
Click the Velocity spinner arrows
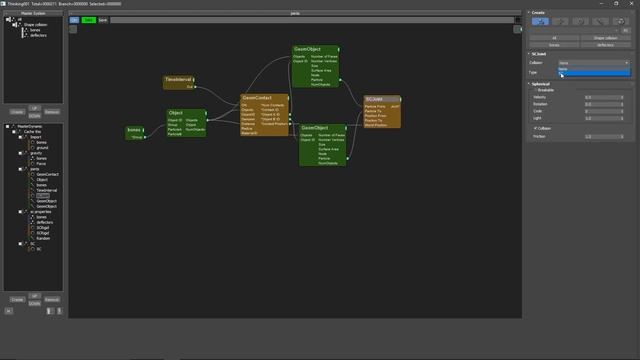622,98
